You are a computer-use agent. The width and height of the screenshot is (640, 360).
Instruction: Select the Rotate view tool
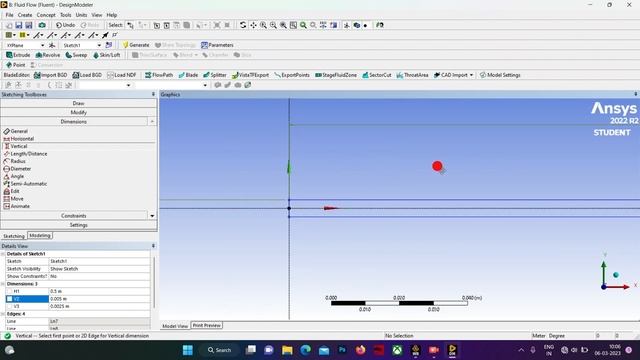click(x=243, y=25)
